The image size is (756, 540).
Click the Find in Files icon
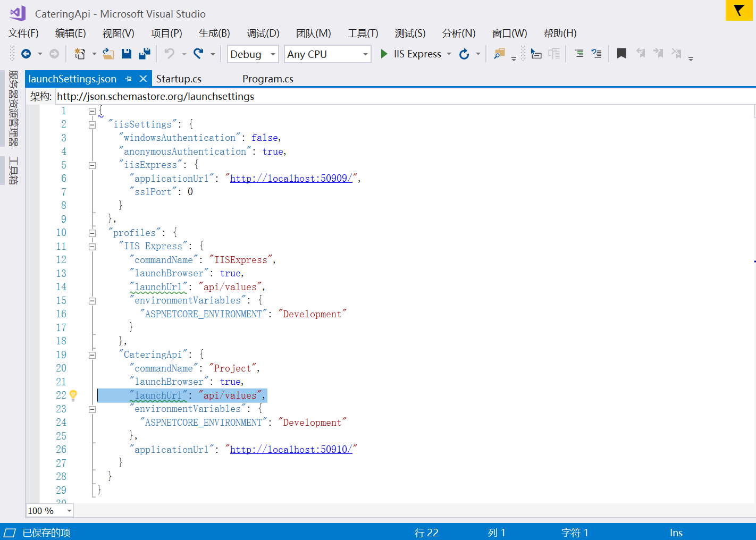point(499,54)
